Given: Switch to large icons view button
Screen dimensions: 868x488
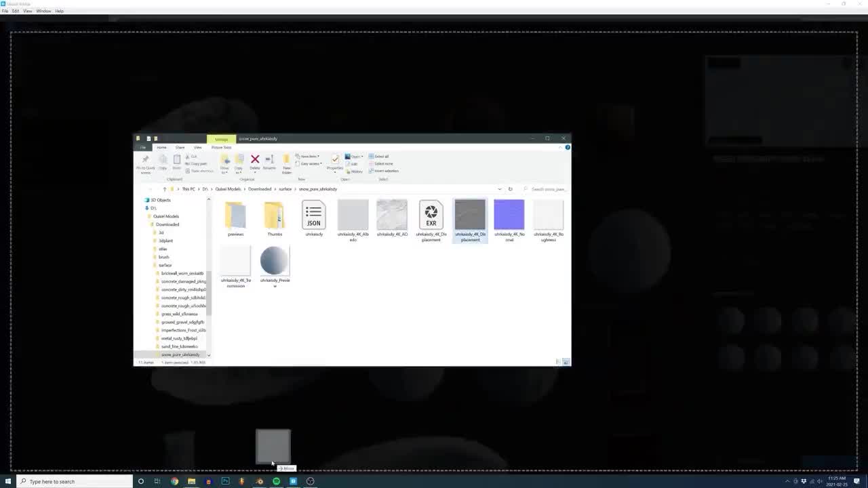Looking at the screenshot, I should pyautogui.click(x=566, y=362).
